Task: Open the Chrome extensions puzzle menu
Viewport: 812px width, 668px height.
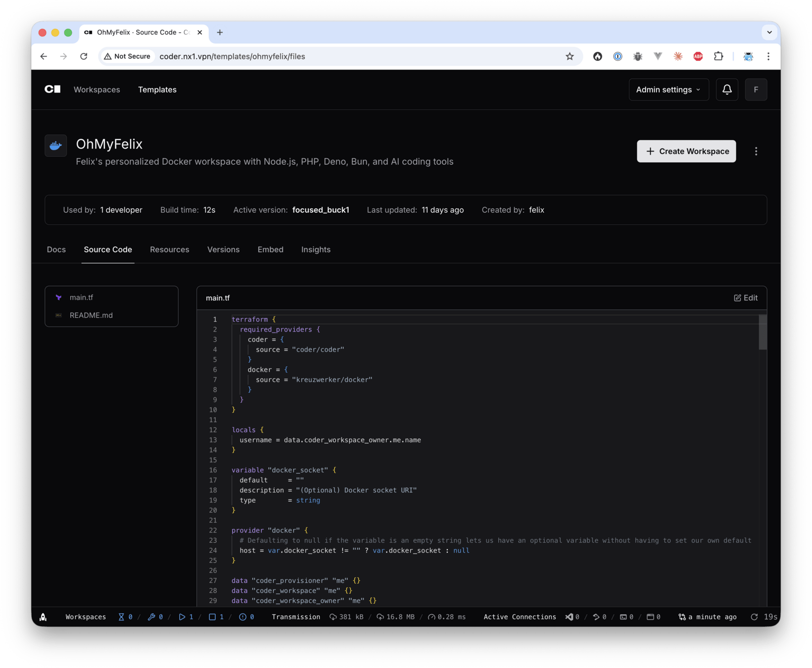Action: pos(718,56)
